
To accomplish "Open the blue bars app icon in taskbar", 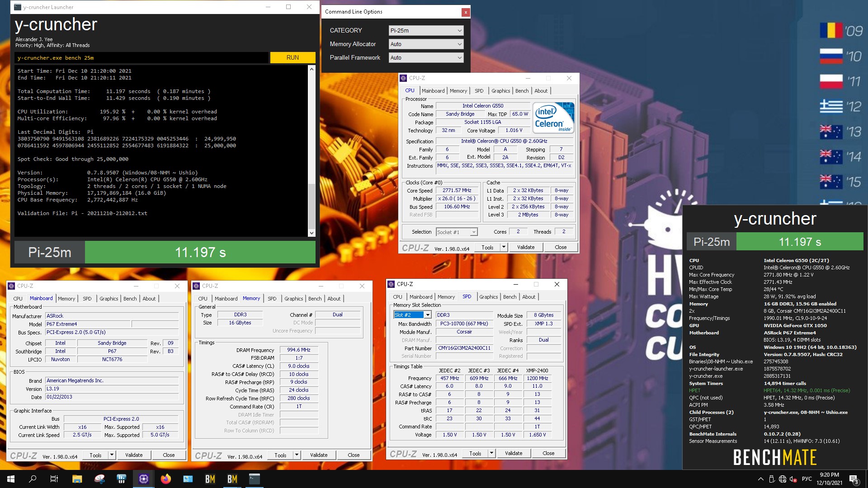I will [121, 479].
